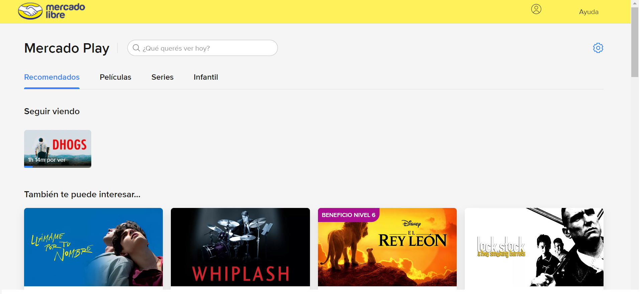
Task: Click the Mercado Libre handshake logo
Action: (51, 11)
